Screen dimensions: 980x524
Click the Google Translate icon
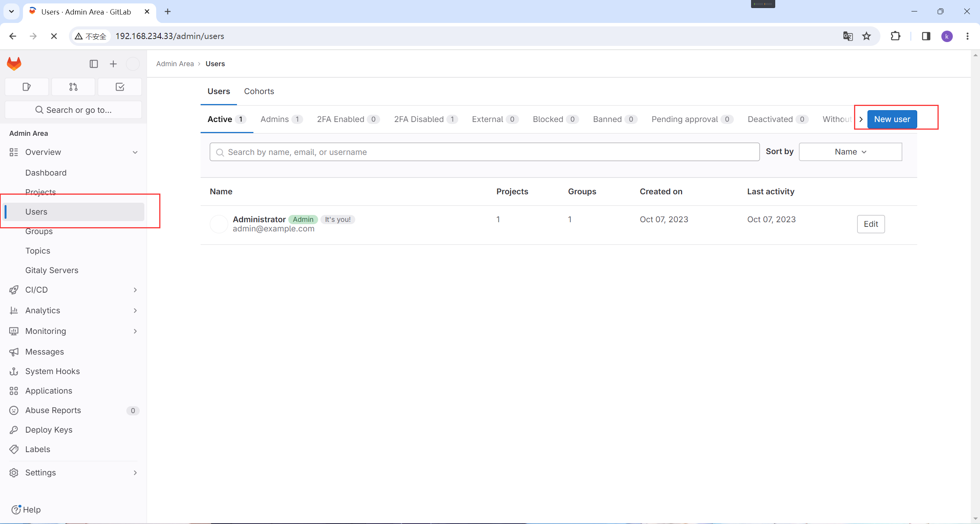848,36
